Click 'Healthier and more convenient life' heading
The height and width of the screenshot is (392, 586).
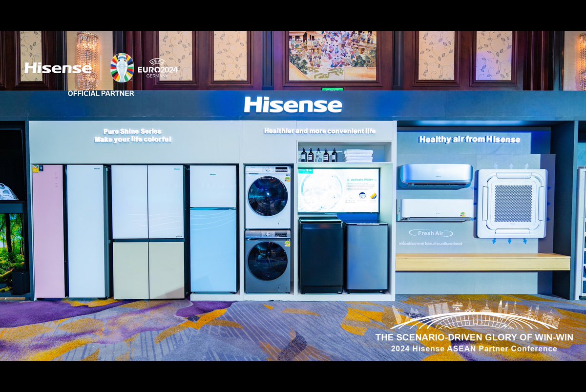(x=320, y=131)
